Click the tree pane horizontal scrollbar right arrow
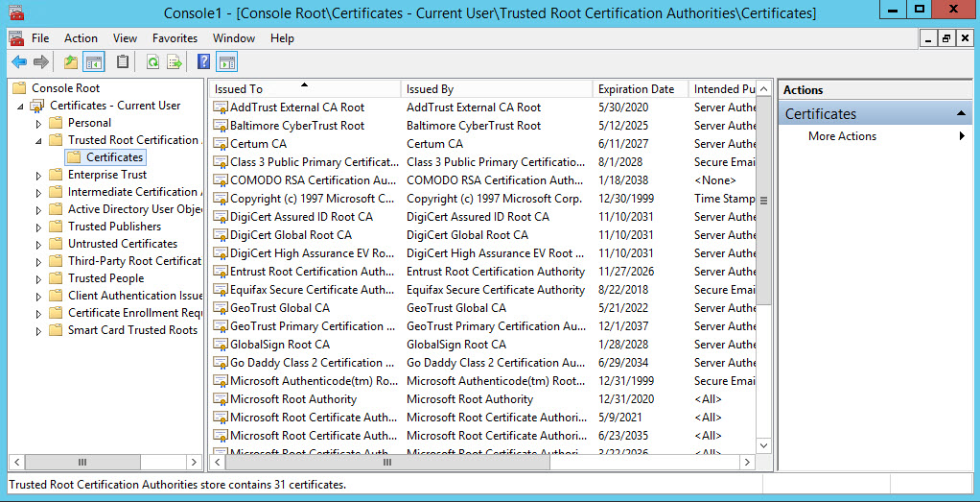Viewport: 980px width, 502px height. coord(193,462)
